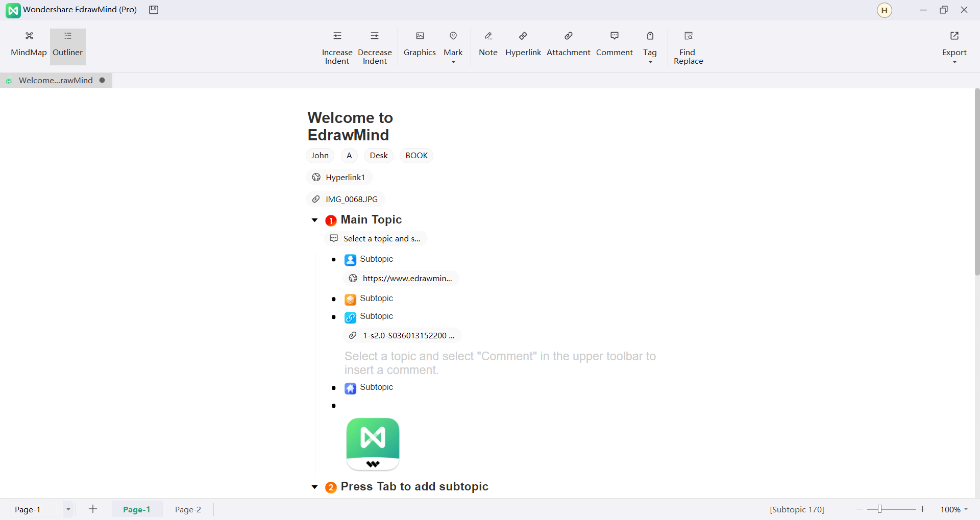Open the Hyperlink1 link chip
The width and height of the screenshot is (980, 520).
point(339,177)
